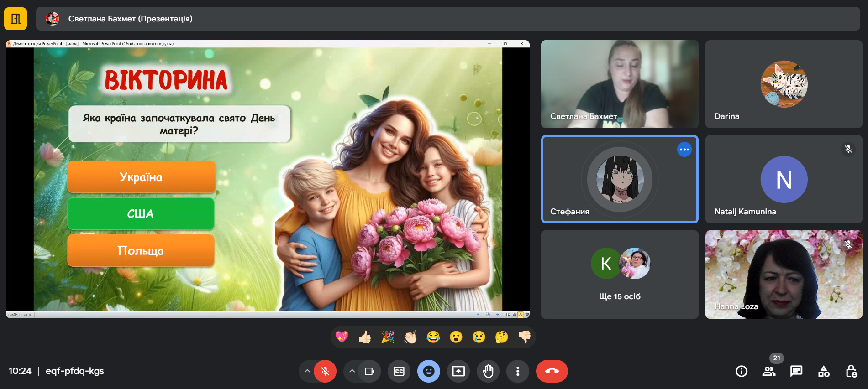The width and height of the screenshot is (868, 389).
Task: Open the chat panel icon
Action: pos(796,371)
